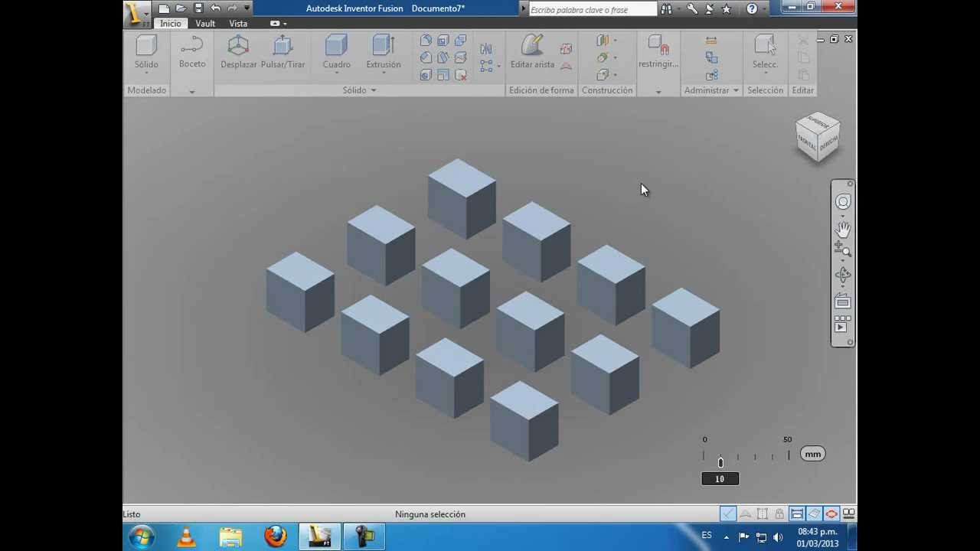Select the zoom tool in navigation bar
This screenshot has width=980, height=551.
coord(842,249)
